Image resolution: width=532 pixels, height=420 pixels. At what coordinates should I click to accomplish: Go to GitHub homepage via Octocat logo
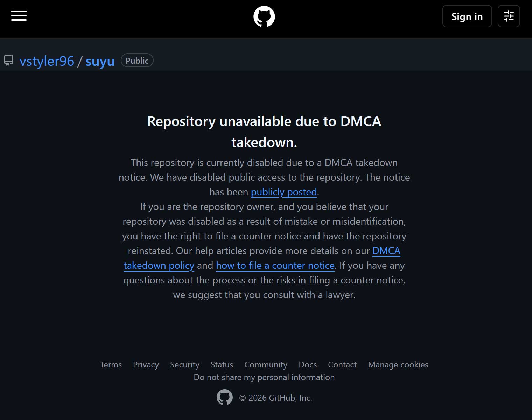coord(264,16)
